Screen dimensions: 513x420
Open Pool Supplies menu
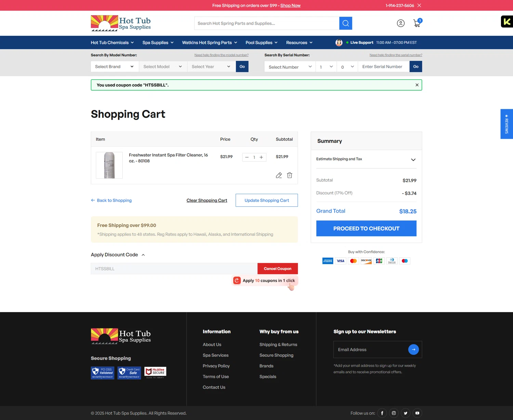pyautogui.click(x=262, y=43)
